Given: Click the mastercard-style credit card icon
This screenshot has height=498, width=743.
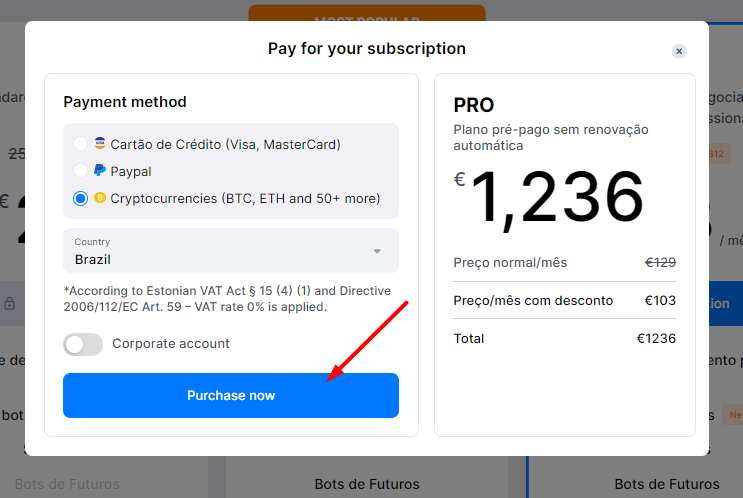Looking at the screenshot, I should (100, 144).
